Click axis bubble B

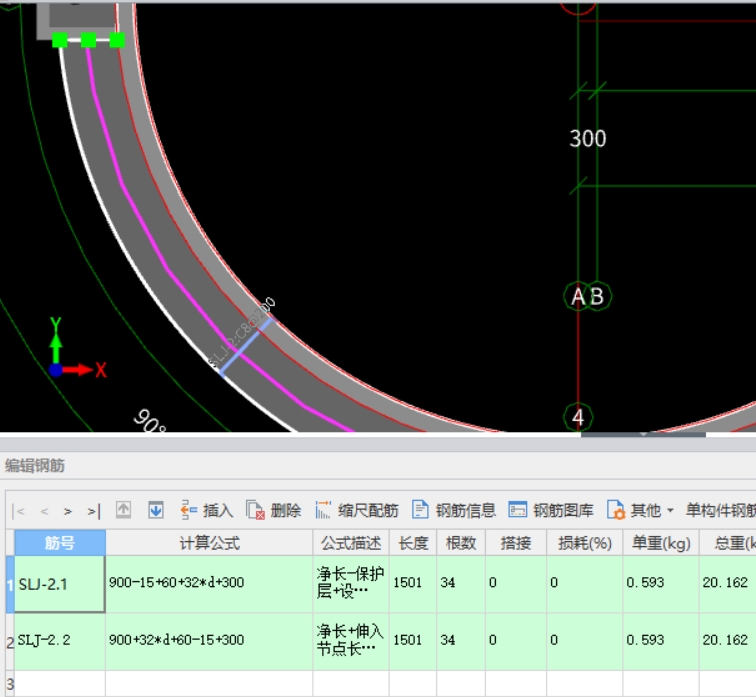[x=598, y=296]
